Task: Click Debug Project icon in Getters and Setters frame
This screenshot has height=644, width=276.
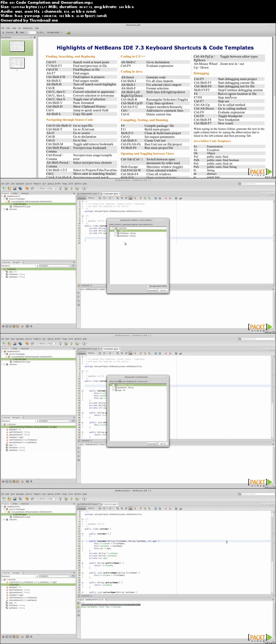Action: click(77, 188)
